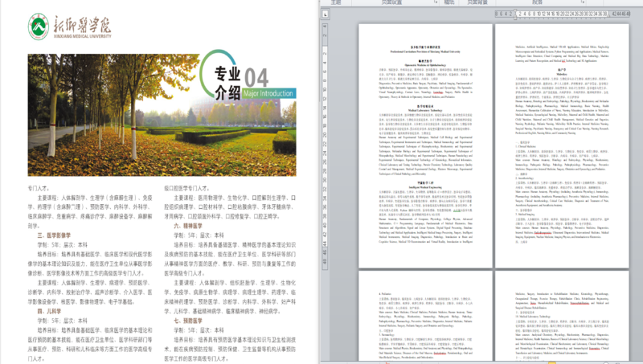Viewport: 643px width, 364px height.
Task: Click the '专业介绍' title text
Action: (x=227, y=84)
